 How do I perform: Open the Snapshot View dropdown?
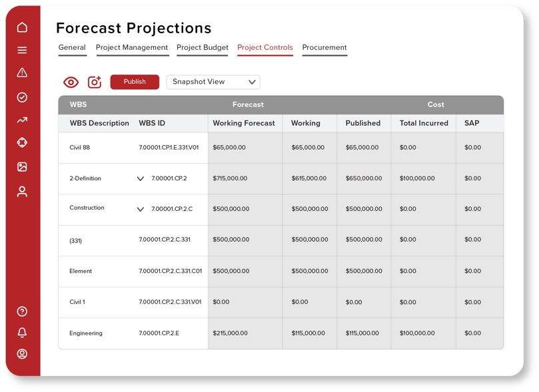pyautogui.click(x=213, y=82)
